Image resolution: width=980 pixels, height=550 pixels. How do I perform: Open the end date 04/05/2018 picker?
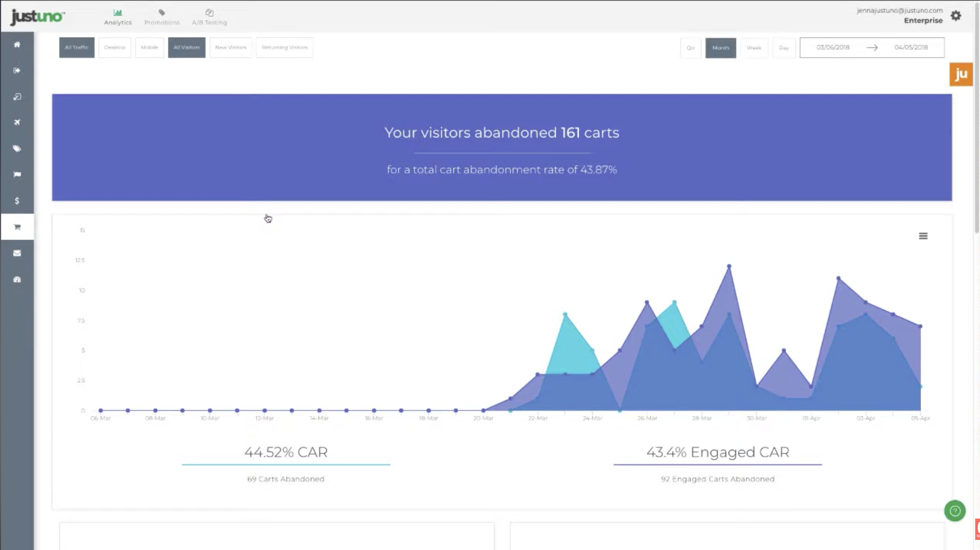tap(911, 47)
